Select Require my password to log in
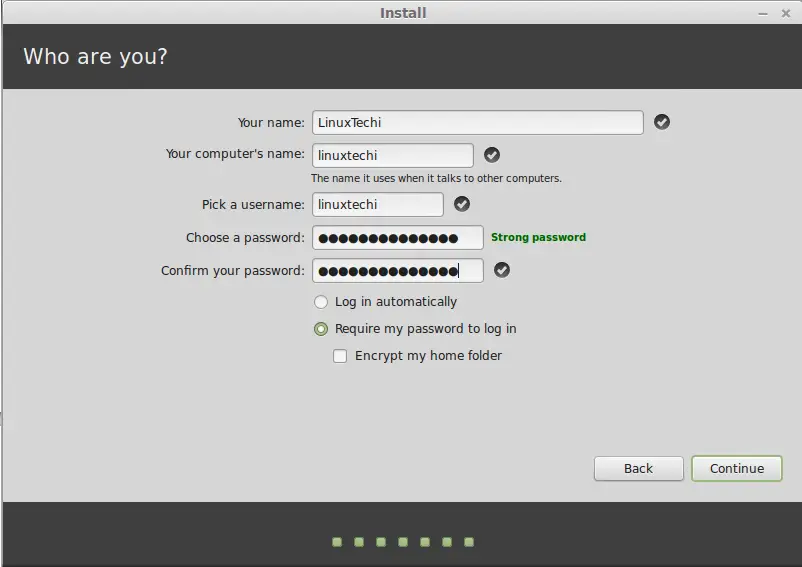 pos(321,329)
